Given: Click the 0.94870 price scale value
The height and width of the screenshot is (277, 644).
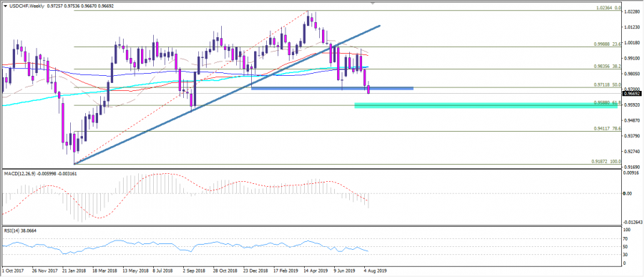Looking at the screenshot, I should 631,121.
